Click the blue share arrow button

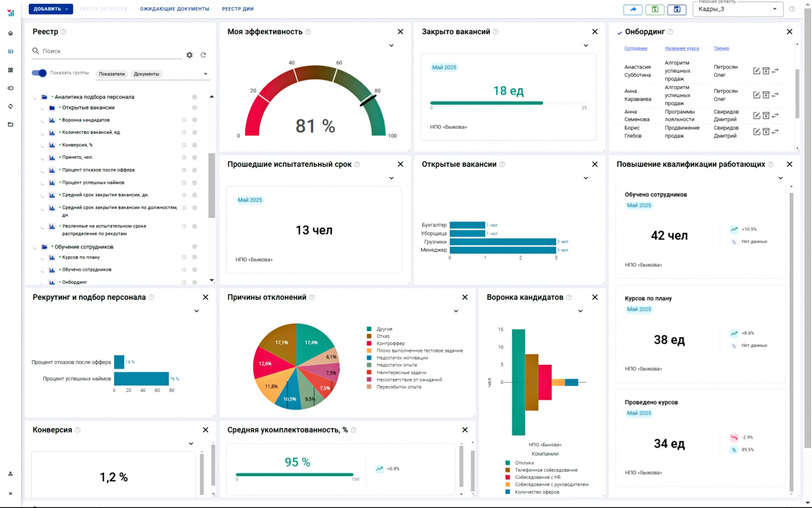point(633,9)
